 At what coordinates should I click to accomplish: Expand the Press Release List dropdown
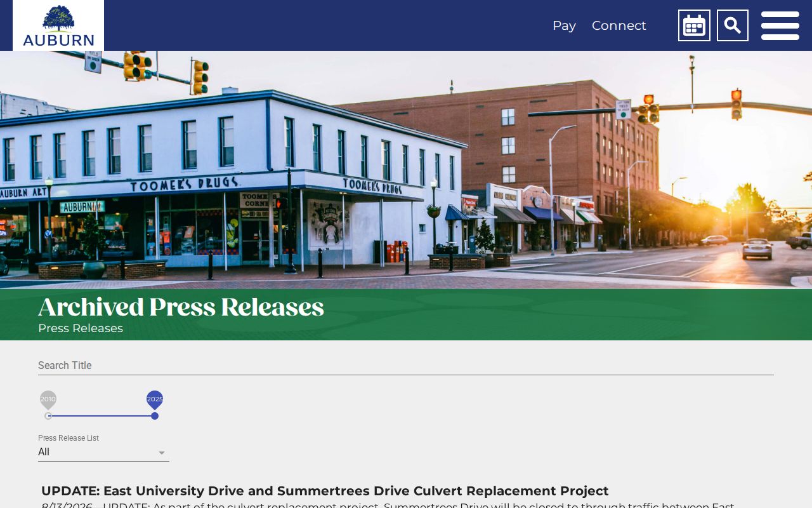103,452
